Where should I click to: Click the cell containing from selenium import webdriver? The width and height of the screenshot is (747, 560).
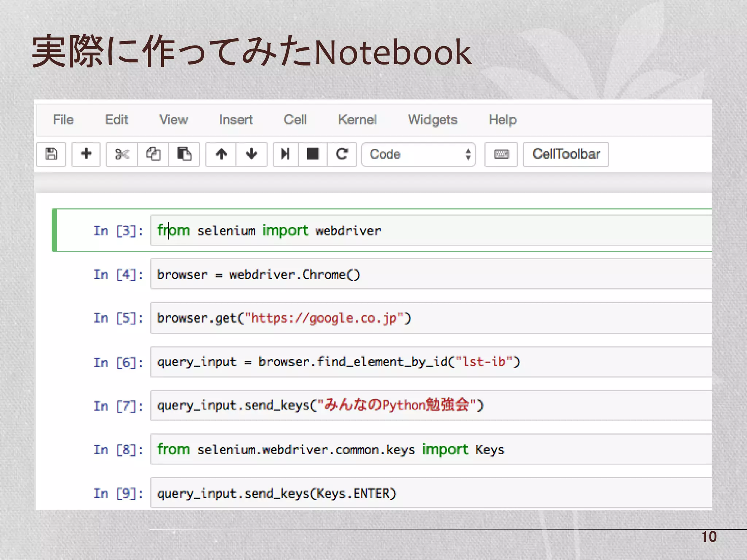point(431,230)
